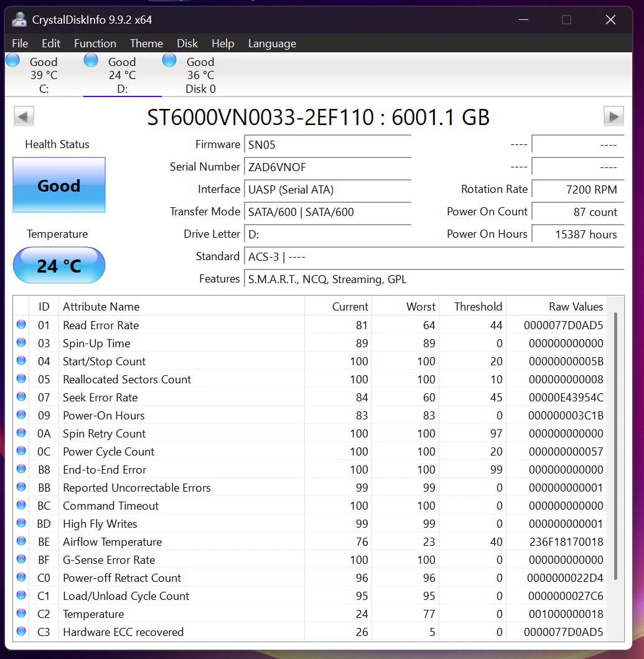644x659 pixels.
Task: Click the Rotation Rate value 7200 RPM
Action: click(x=578, y=190)
